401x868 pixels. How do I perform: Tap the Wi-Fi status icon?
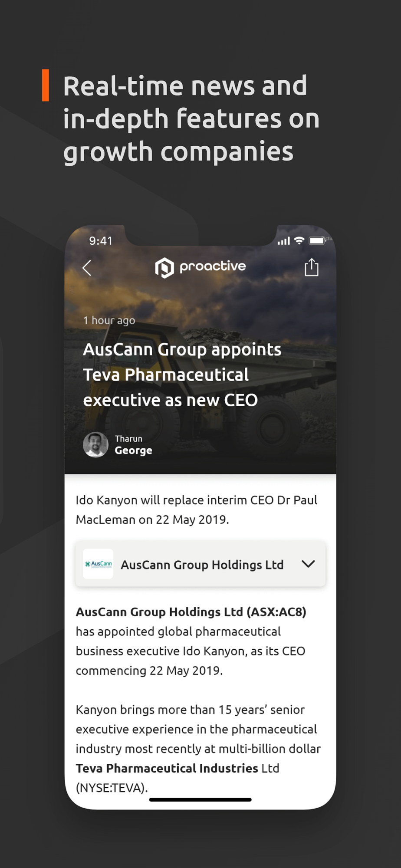click(x=299, y=240)
